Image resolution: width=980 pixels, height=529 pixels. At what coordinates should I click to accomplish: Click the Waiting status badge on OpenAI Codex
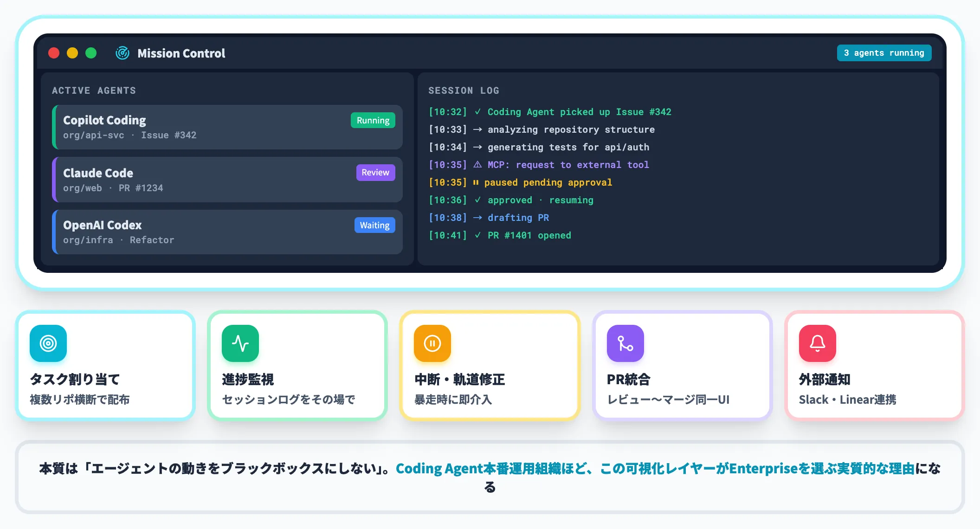coord(374,225)
